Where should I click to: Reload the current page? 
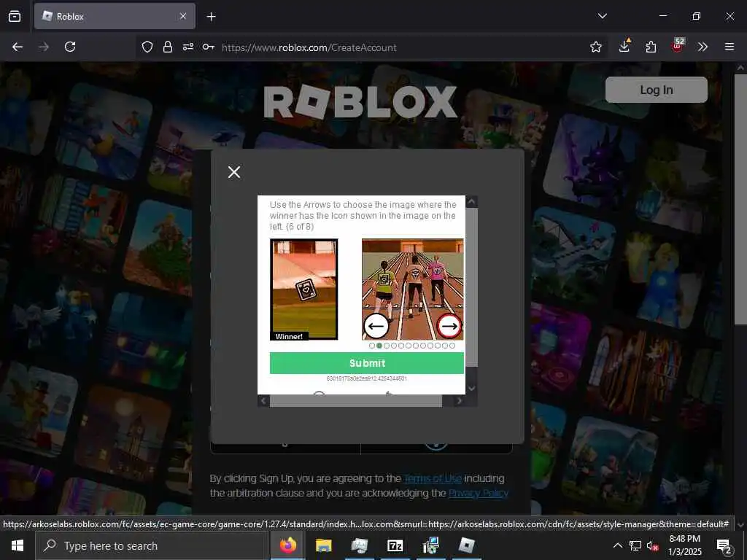click(70, 47)
